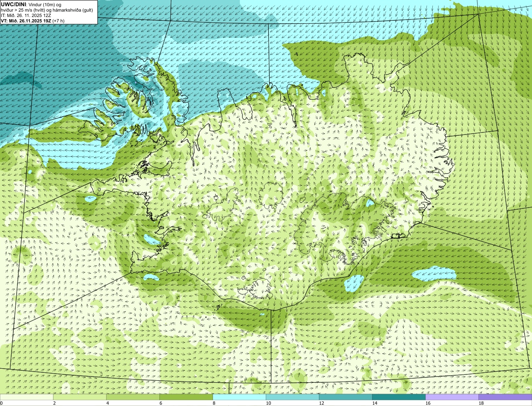Image resolution: width=532 pixels, height=406 pixels.
Task: Click the 12–14 m/s teal legend swatch
Action: tap(346, 397)
